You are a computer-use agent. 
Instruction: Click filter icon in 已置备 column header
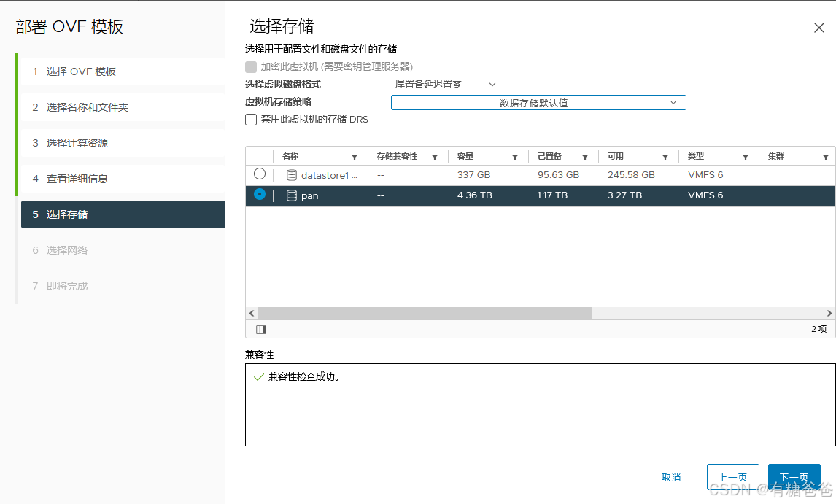[x=585, y=157]
